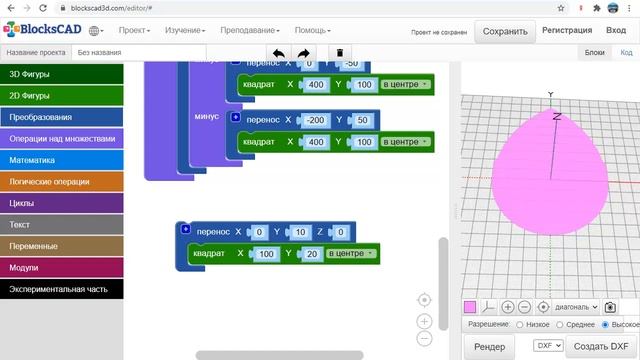Open browser extensions puzzle icon
The height and width of the screenshot is (360, 640).
pos(597,8)
